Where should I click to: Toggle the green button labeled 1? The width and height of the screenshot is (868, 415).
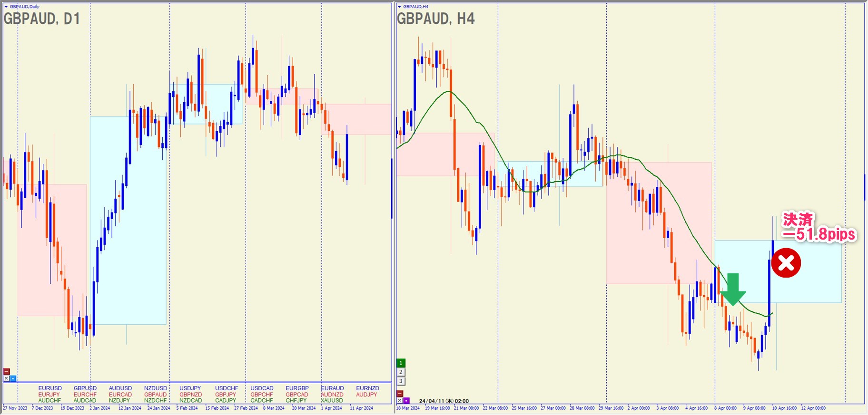pyautogui.click(x=401, y=363)
